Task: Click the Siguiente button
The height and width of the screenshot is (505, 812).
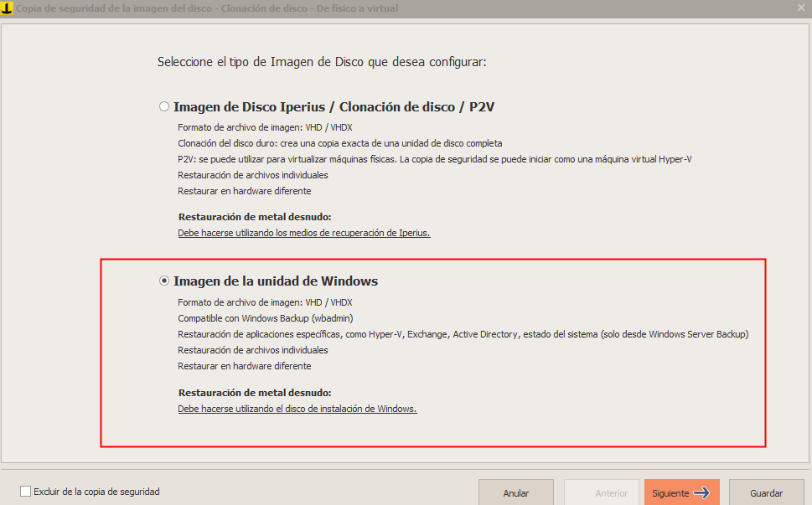Action: click(x=682, y=492)
